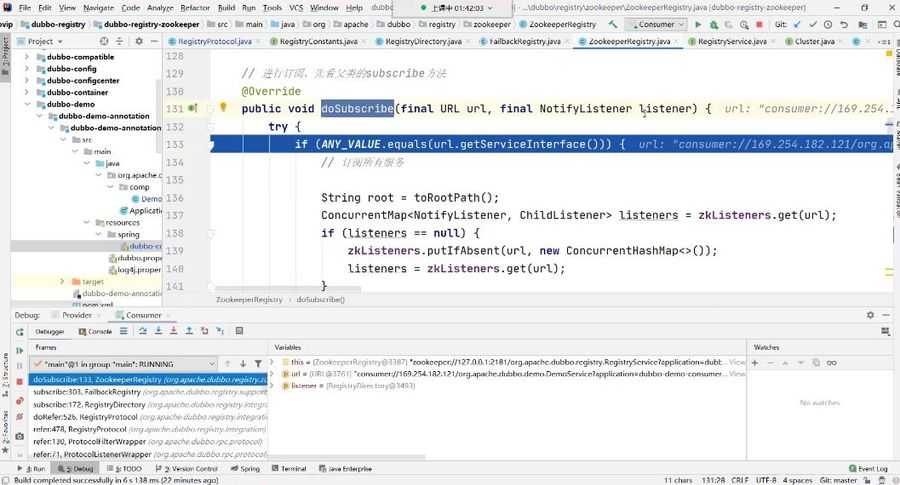900x485 pixels.
Task: Click the filter frames funnel icon
Action: (x=258, y=363)
